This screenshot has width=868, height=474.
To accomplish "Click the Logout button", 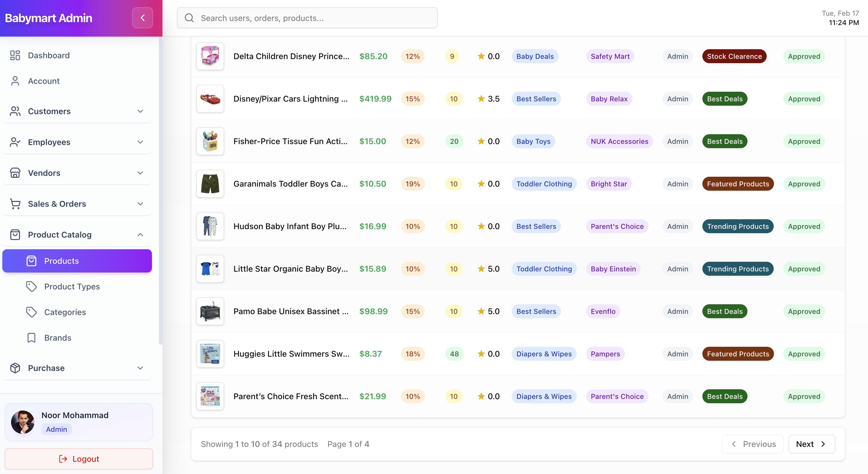I will (x=79, y=459).
